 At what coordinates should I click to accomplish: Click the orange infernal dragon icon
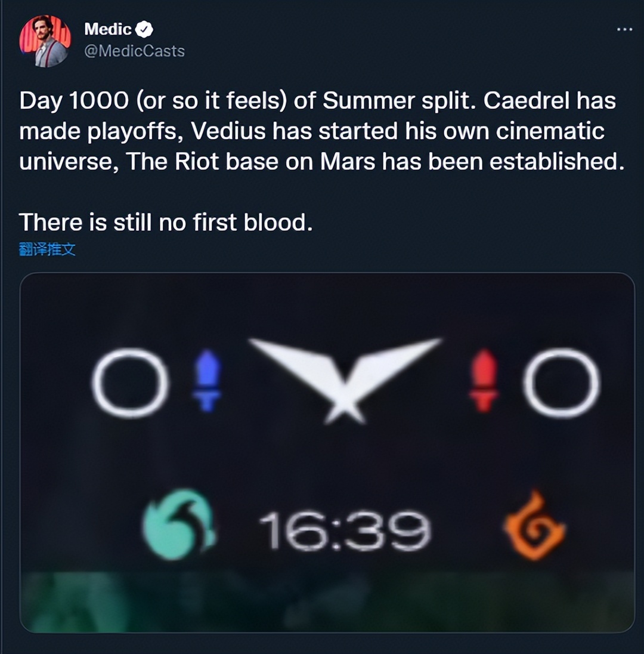pyautogui.click(x=534, y=526)
